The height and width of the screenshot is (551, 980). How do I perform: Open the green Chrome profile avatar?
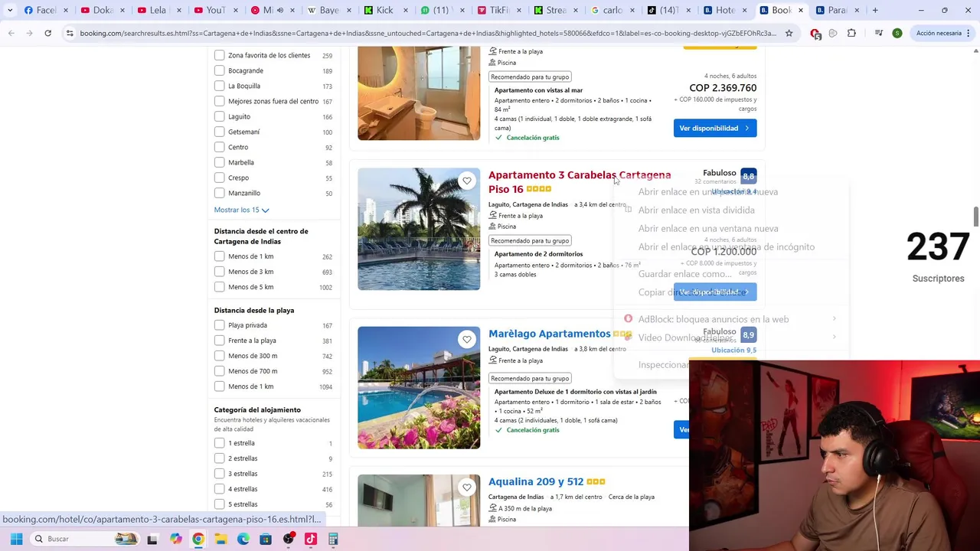(897, 33)
